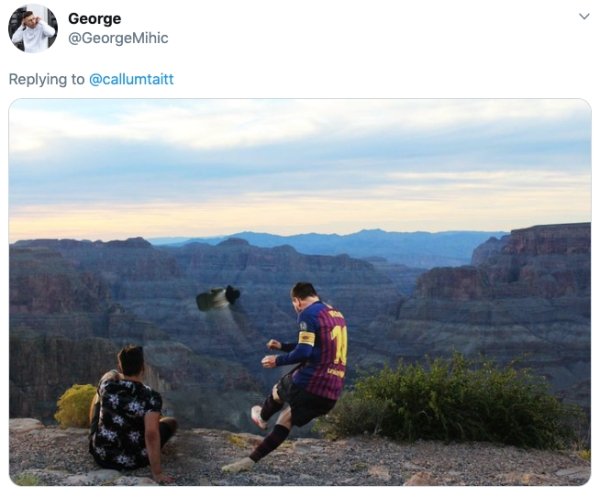Open George's profile avatar picture
Image resolution: width=600 pixels, height=497 pixels.
tap(33, 28)
